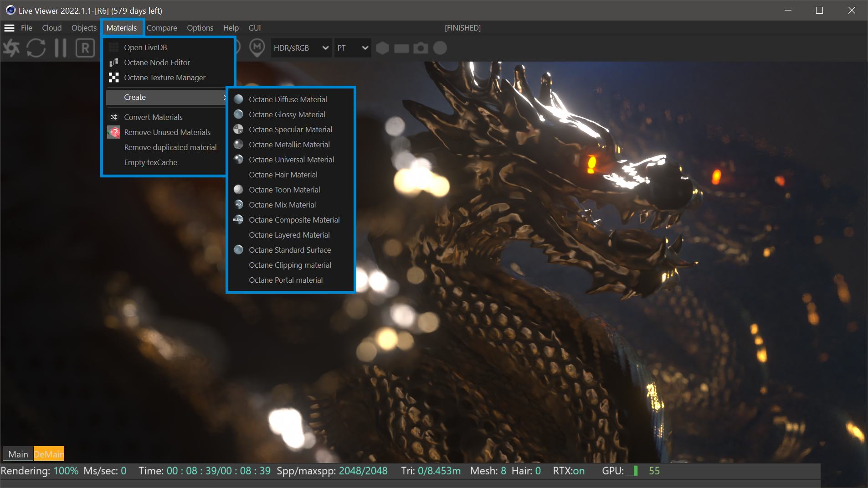Click the hexagon toolbar icon
868x488 pixels.
(x=383, y=48)
